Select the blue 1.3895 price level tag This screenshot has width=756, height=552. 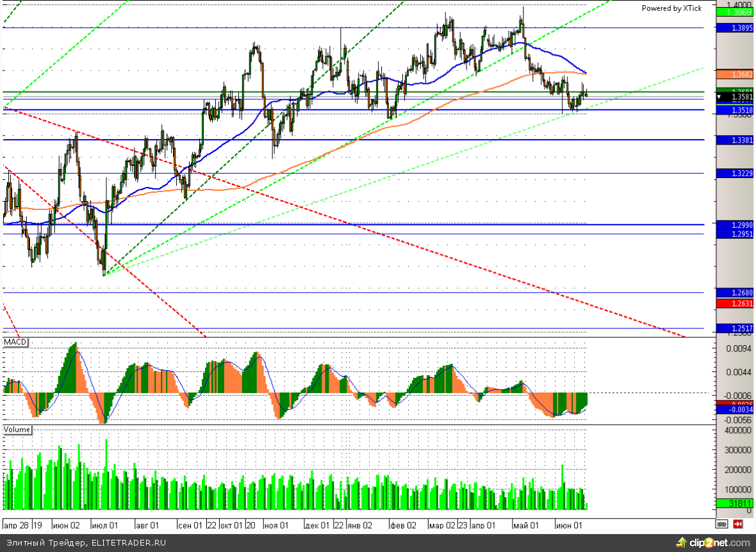(x=735, y=28)
